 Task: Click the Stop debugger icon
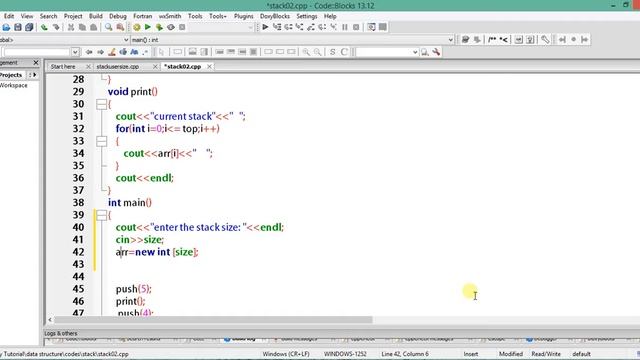[x=356, y=27]
